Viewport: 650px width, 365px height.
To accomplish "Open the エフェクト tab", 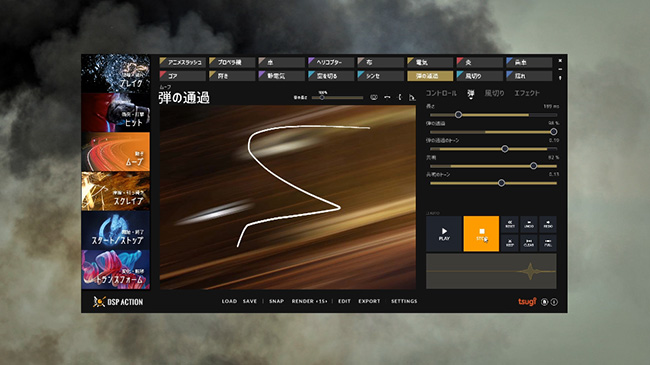I will pyautogui.click(x=527, y=93).
